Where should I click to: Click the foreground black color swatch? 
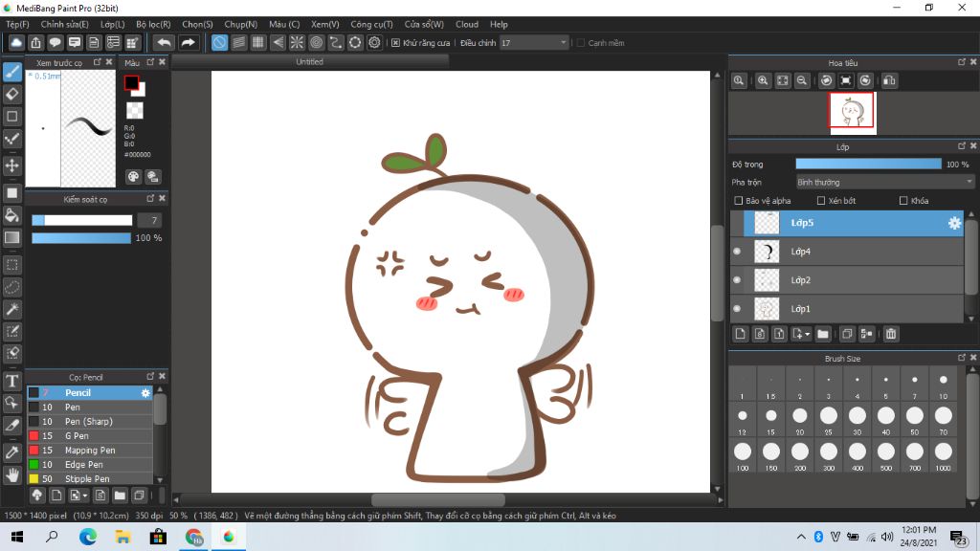pos(131,83)
